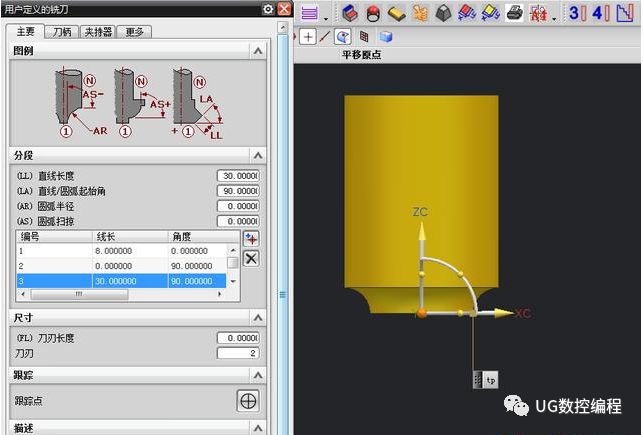Screen dimensions: 643x435
Task: Select the red sphere tool icon
Action: (x=373, y=14)
